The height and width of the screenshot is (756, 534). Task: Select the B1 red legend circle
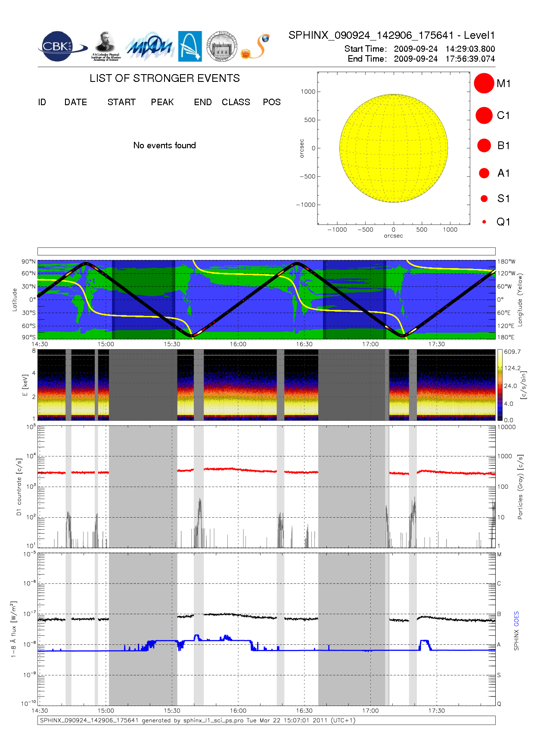pos(484,146)
